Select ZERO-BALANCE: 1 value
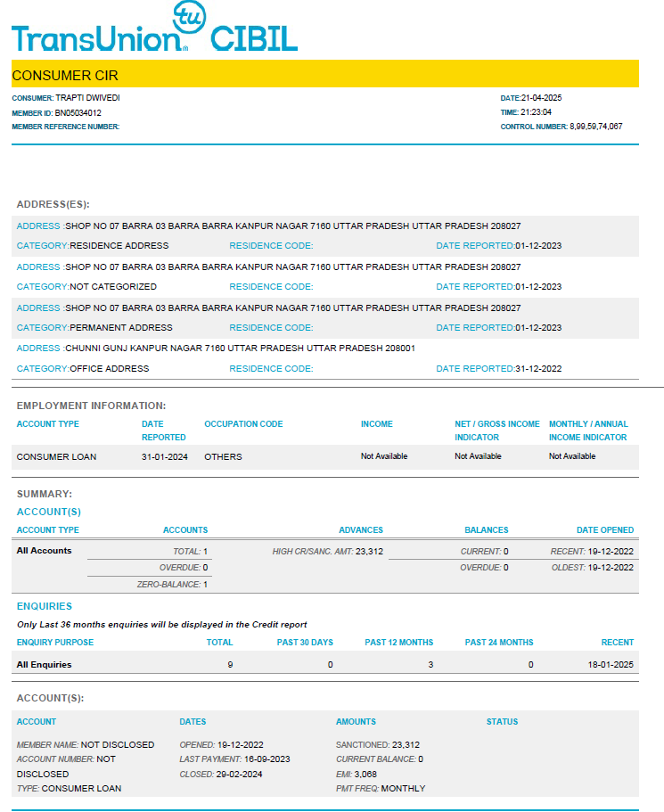The image size is (664, 812). coord(172,584)
